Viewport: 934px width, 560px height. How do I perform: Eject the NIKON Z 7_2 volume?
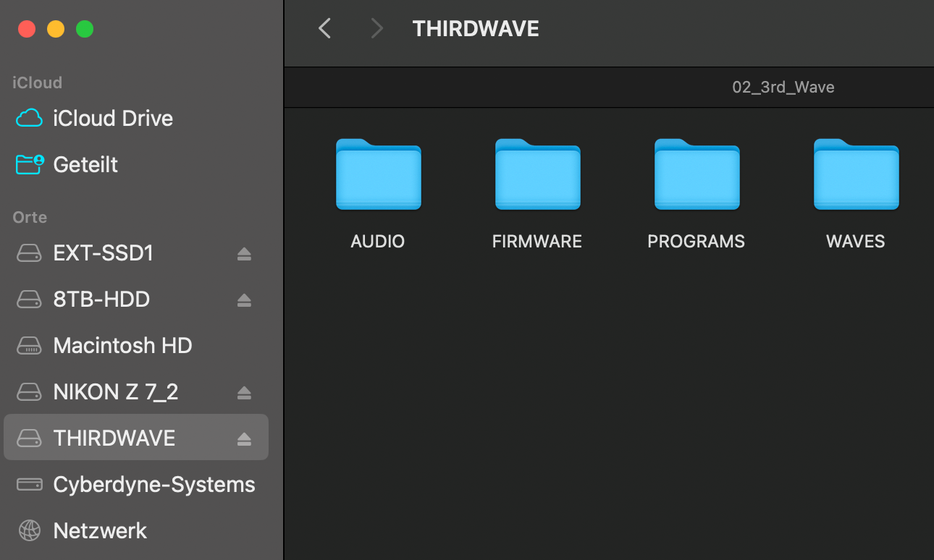[244, 393]
